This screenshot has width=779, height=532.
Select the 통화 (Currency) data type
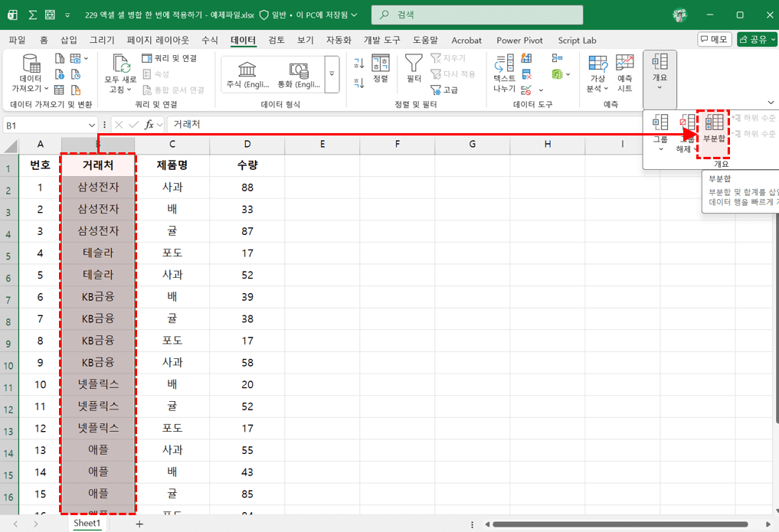(299, 73)
